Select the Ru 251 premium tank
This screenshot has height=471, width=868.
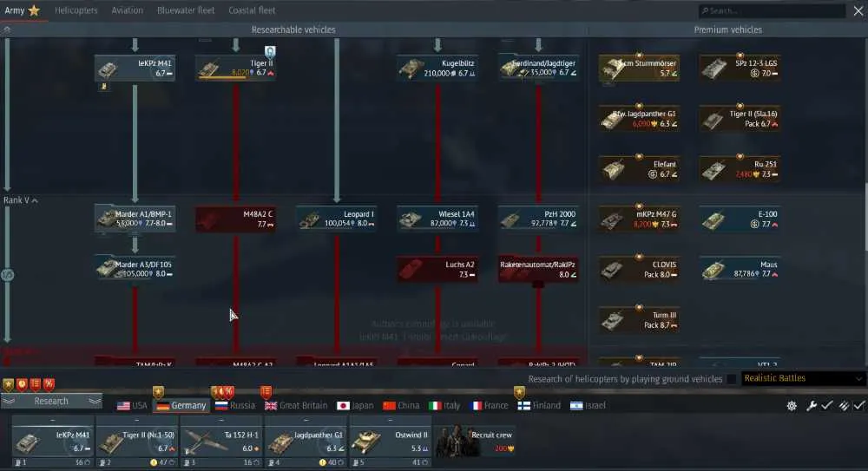[x=740, y=169]
